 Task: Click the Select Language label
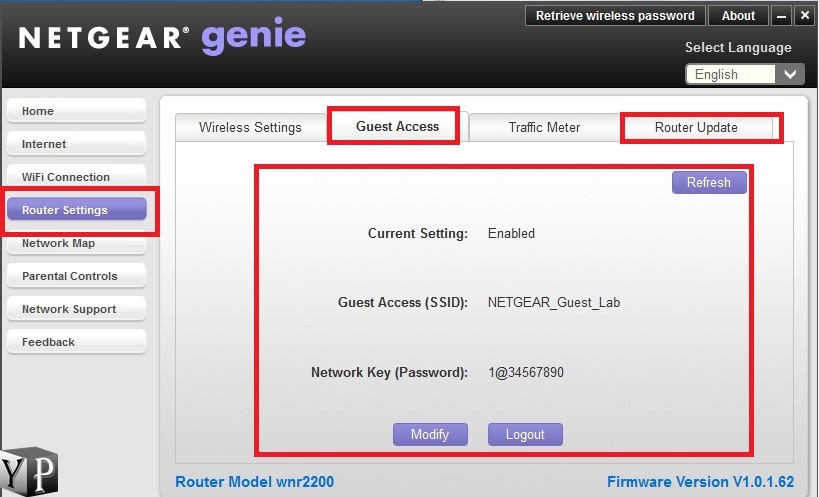click(x=738, y=48)
